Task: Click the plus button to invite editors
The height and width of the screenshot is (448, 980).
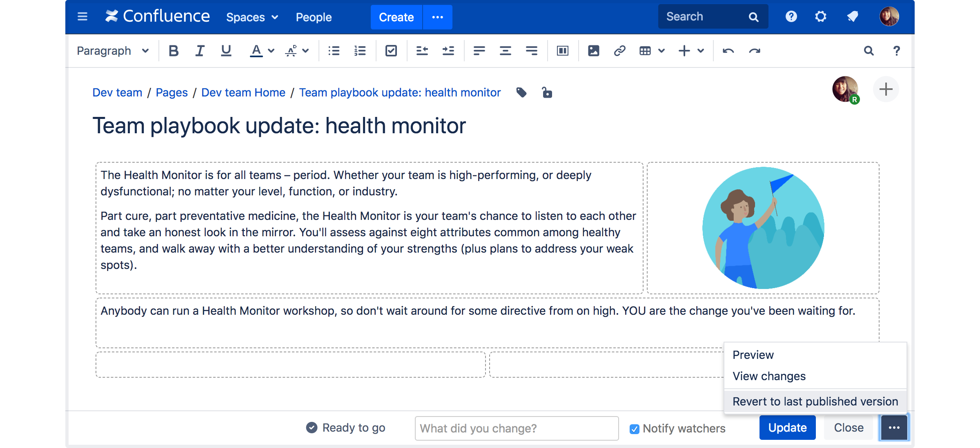Action: 886,89
